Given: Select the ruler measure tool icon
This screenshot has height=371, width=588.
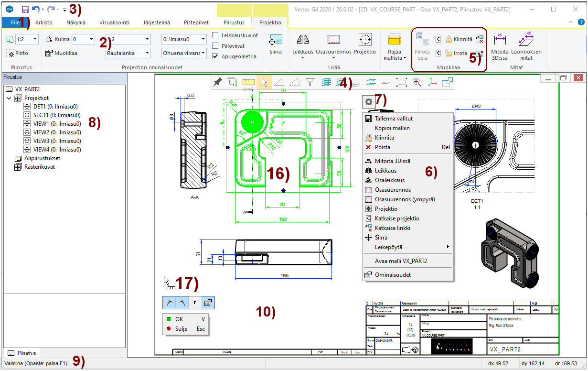Looking at the screenshot, I should (x=248, y=83).
